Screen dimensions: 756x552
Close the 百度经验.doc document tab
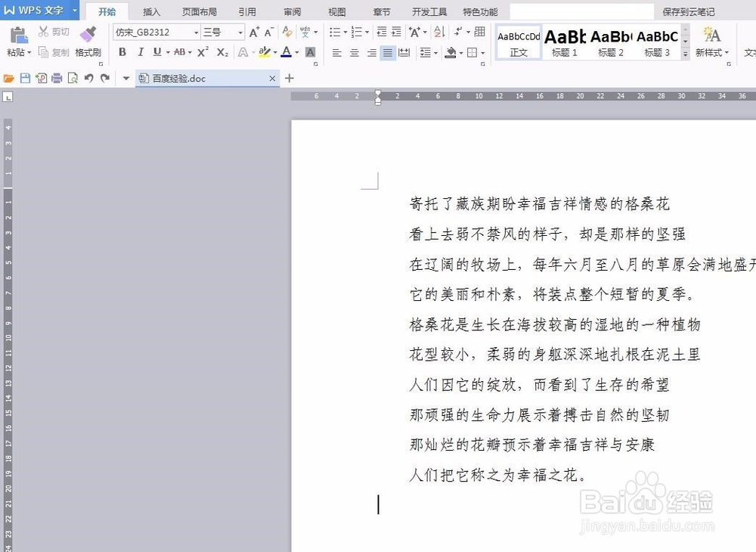tap(272, 78)
